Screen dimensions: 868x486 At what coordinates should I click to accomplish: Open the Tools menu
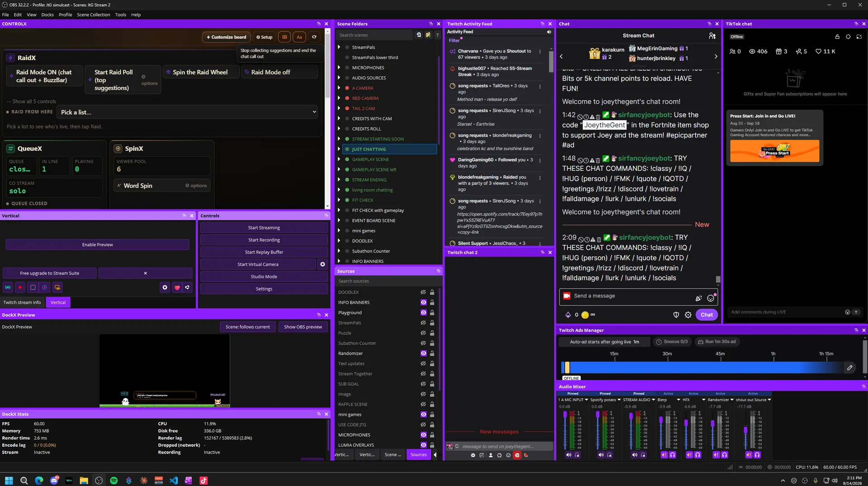(x=120, y=14)
